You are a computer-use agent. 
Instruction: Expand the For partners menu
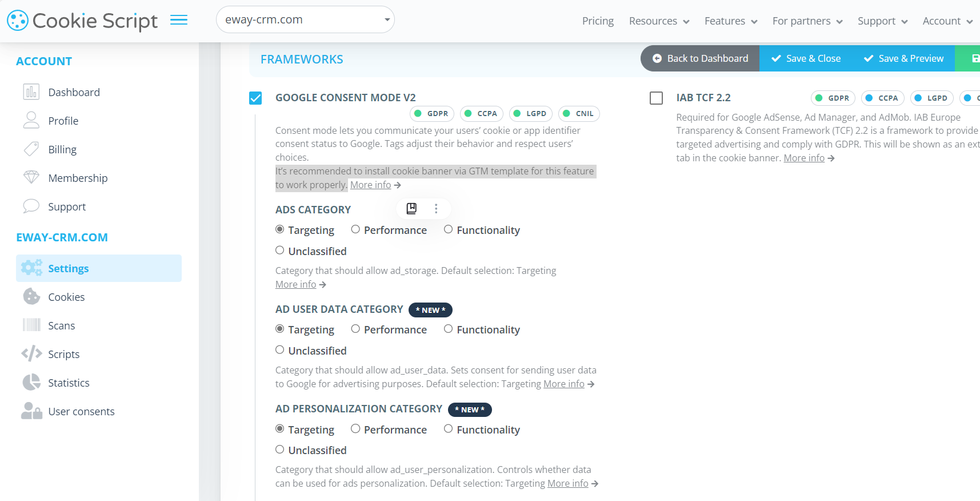[807, 21]
